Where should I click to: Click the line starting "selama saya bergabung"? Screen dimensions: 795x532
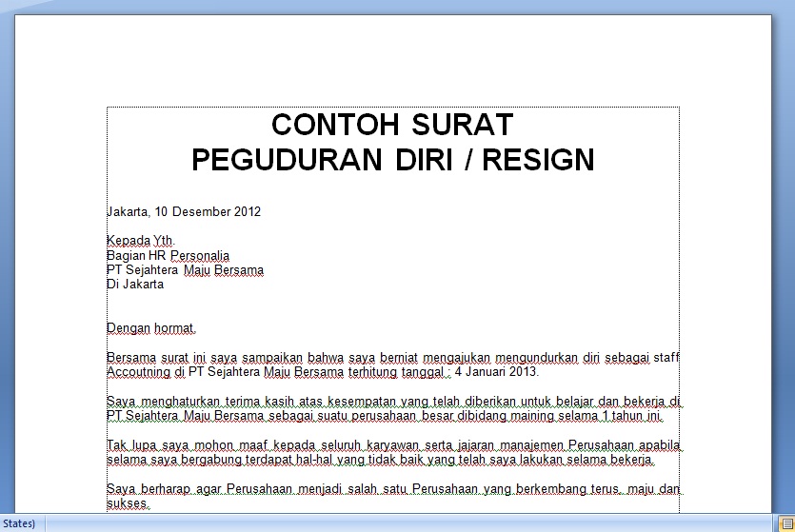tap(380, 460)
